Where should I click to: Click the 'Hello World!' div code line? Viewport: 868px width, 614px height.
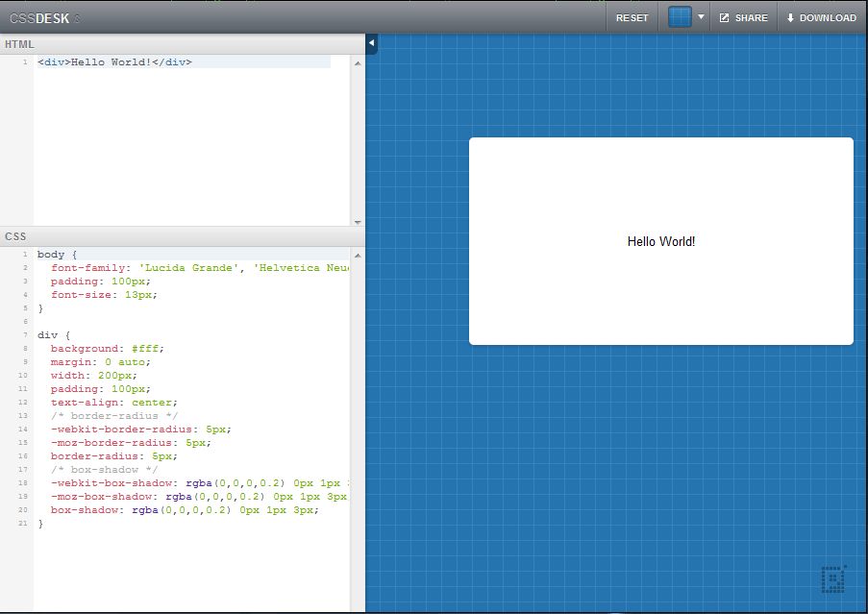(113, 61)
